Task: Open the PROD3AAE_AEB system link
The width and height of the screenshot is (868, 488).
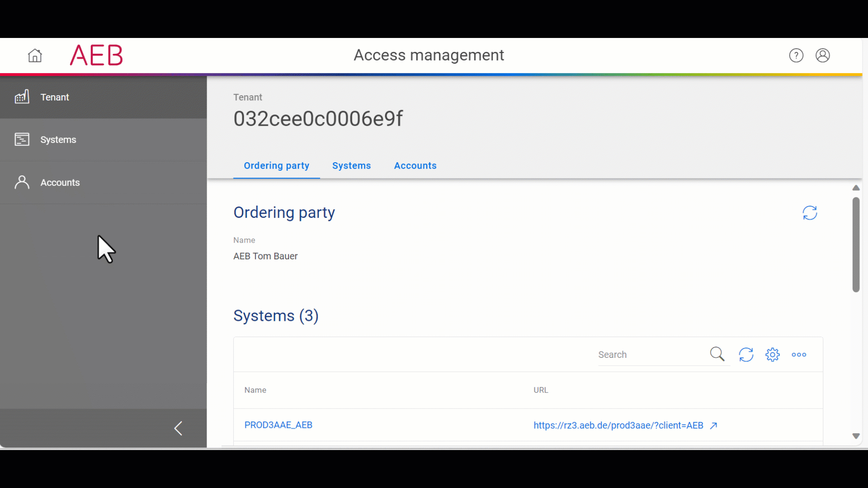Action: pyautogui.click(x=278, y=425)
